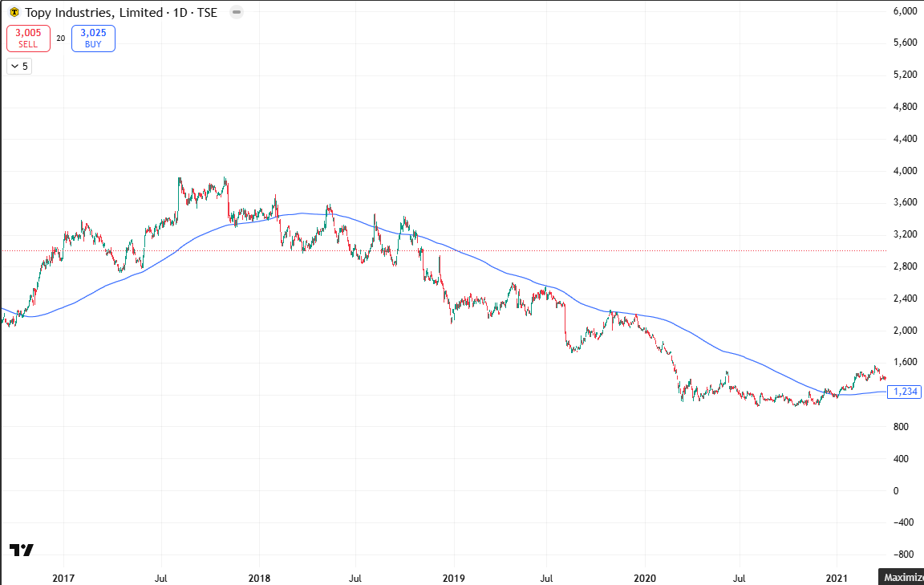Click the 5,200 price scale label
Image resolution: width=924 pixels, height=585 pixels.
click(x=905, y=75)
